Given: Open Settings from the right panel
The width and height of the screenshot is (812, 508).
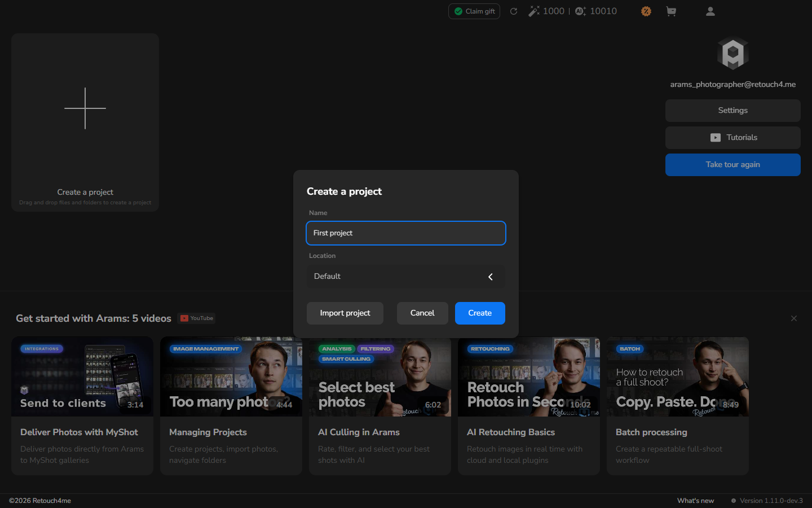Looking at the screenshot, I should pos(733,111).
